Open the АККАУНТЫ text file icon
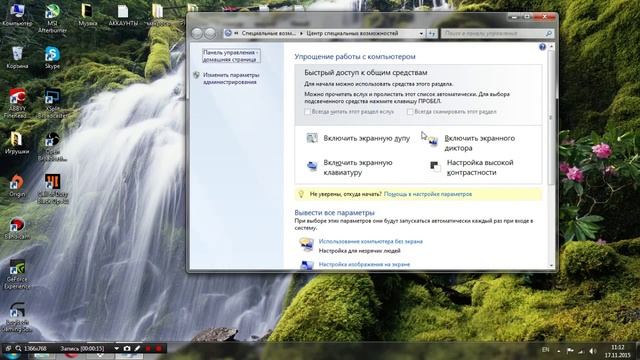 click(x=123, y=15)
